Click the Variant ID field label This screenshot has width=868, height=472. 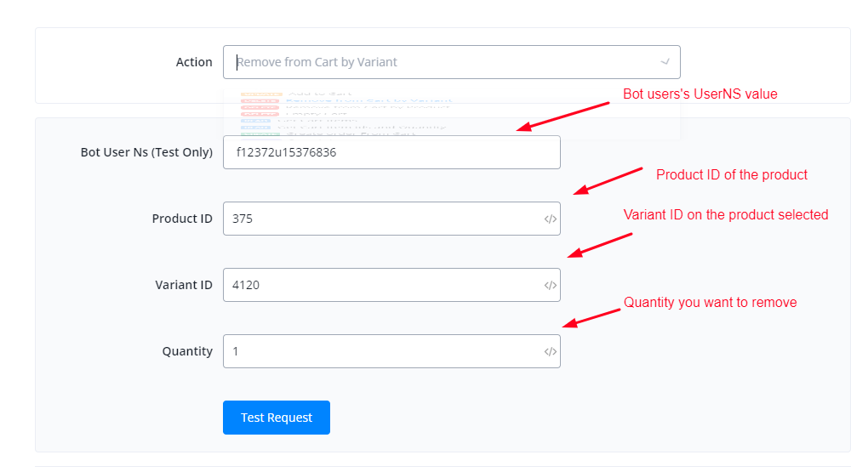182,285
